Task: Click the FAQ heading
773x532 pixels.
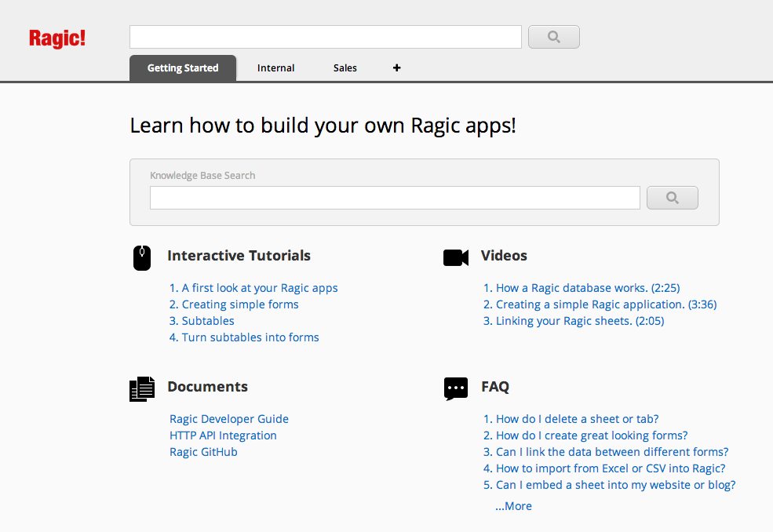Action: 495,387
